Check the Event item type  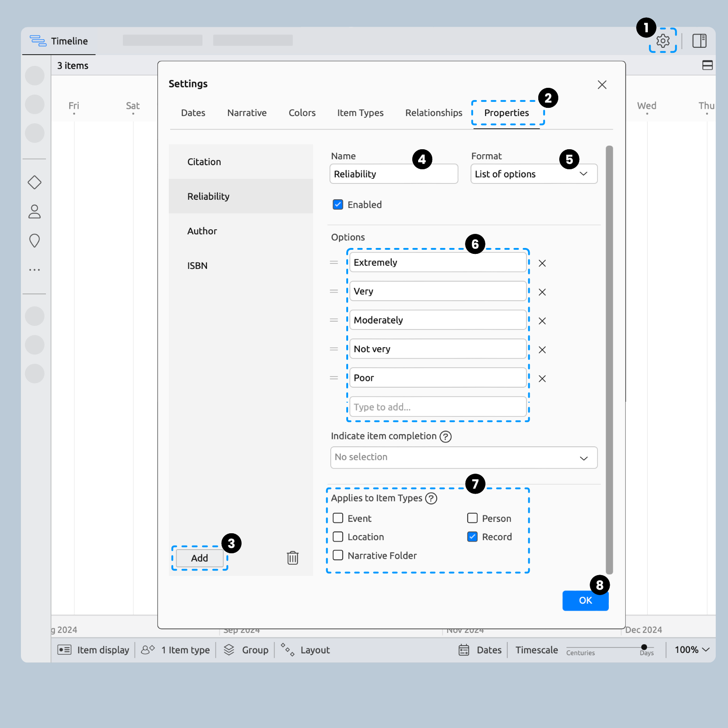coord(338,518)
